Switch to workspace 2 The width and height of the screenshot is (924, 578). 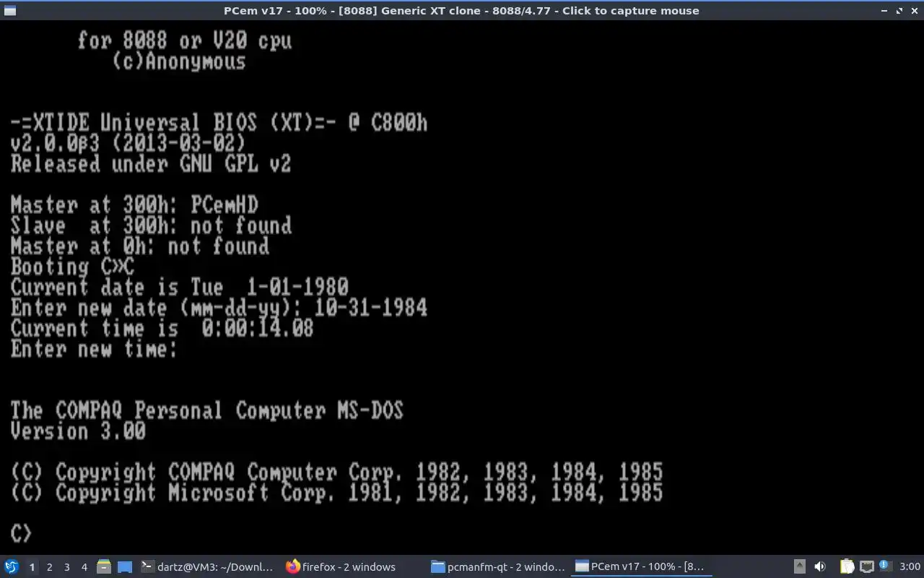tap(49, 567)
